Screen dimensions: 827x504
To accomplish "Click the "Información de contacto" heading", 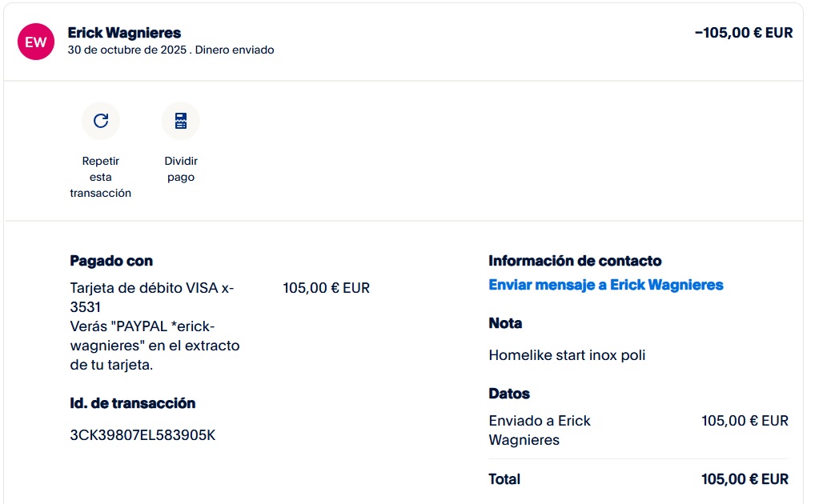I will pos(575,261).
